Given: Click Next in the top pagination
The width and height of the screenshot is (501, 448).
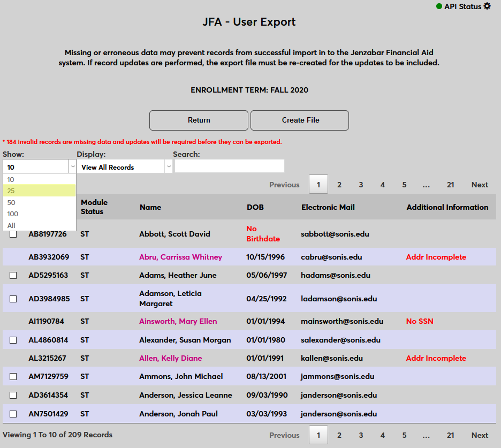Looking at the screenshot, I should (480, 185).
